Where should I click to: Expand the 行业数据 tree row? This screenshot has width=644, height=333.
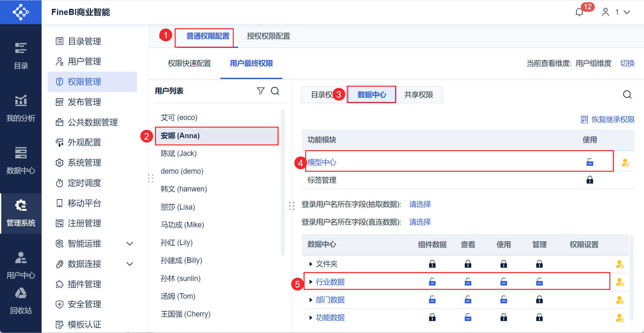pyautogui.click(x=311, y=282)
